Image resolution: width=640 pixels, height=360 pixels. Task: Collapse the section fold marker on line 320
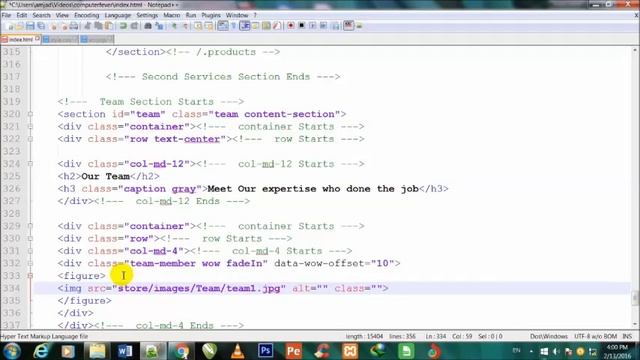point(30,114)
